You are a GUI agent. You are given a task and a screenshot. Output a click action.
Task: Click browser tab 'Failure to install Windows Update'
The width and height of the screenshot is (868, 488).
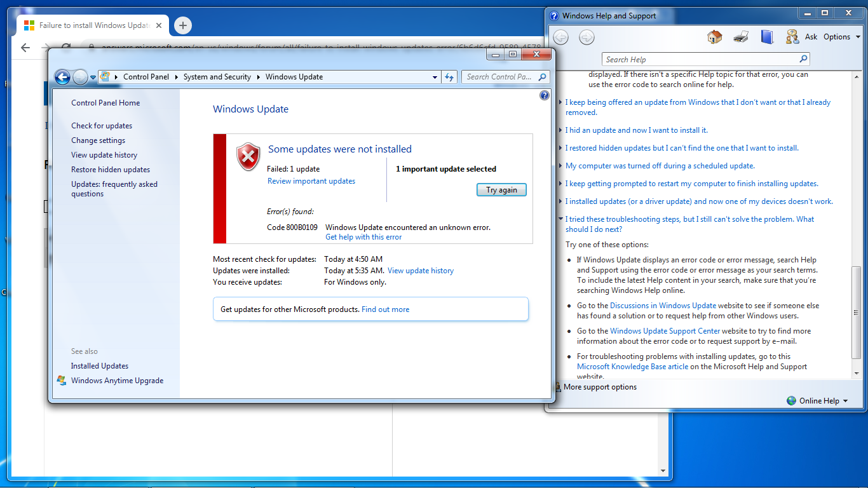[x=93, y=25]
